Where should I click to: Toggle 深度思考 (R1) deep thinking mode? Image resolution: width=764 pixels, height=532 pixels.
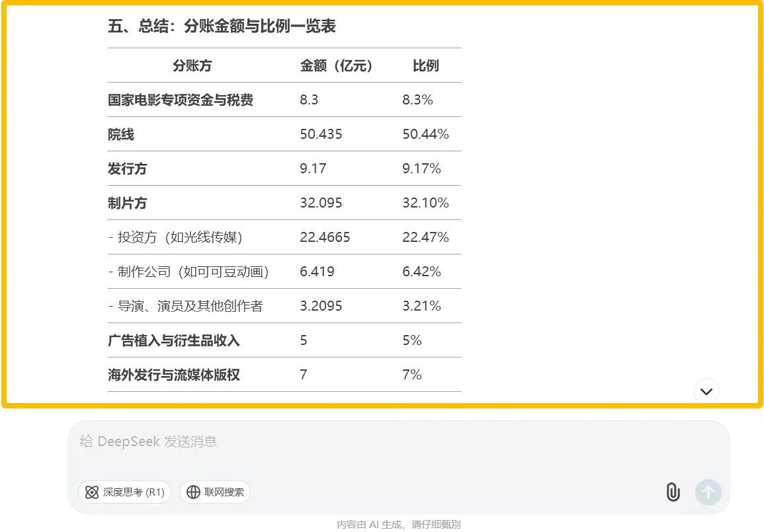click(x=125, y=492)
